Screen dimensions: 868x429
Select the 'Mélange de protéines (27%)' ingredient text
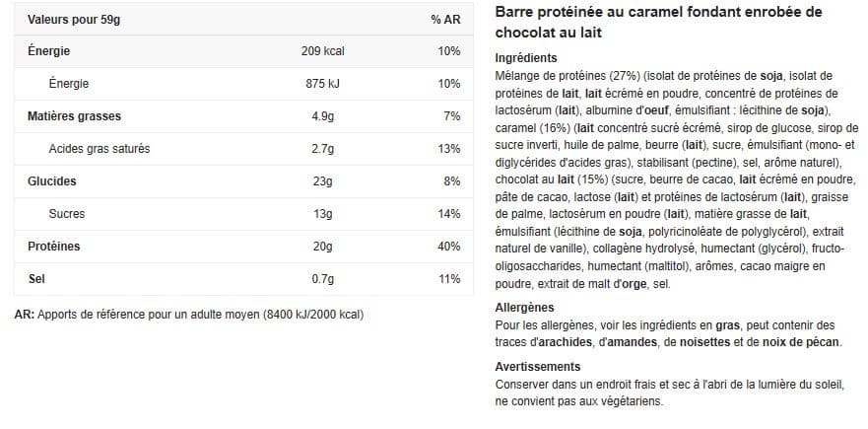[568, 75]
